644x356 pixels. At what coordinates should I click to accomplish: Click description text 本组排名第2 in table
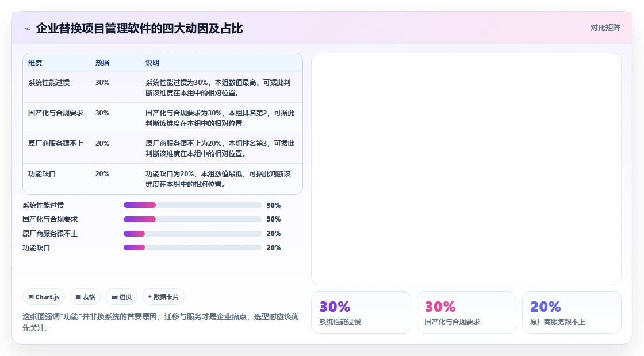[x=248, y=113]
